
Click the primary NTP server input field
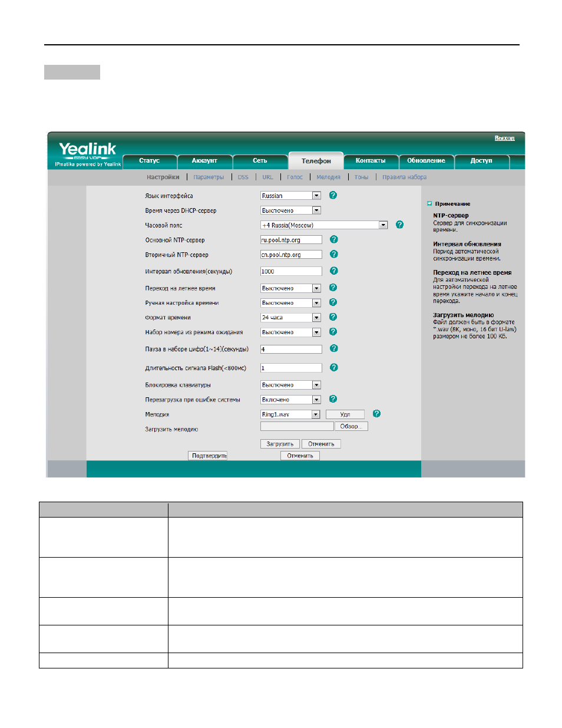[x=291, y=240]
